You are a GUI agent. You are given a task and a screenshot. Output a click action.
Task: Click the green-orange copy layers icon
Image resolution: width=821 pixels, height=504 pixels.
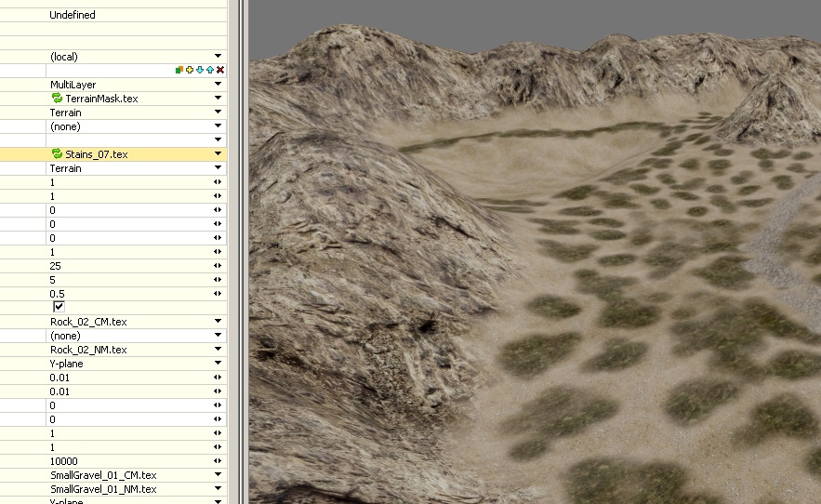click(x=179, y=70)
